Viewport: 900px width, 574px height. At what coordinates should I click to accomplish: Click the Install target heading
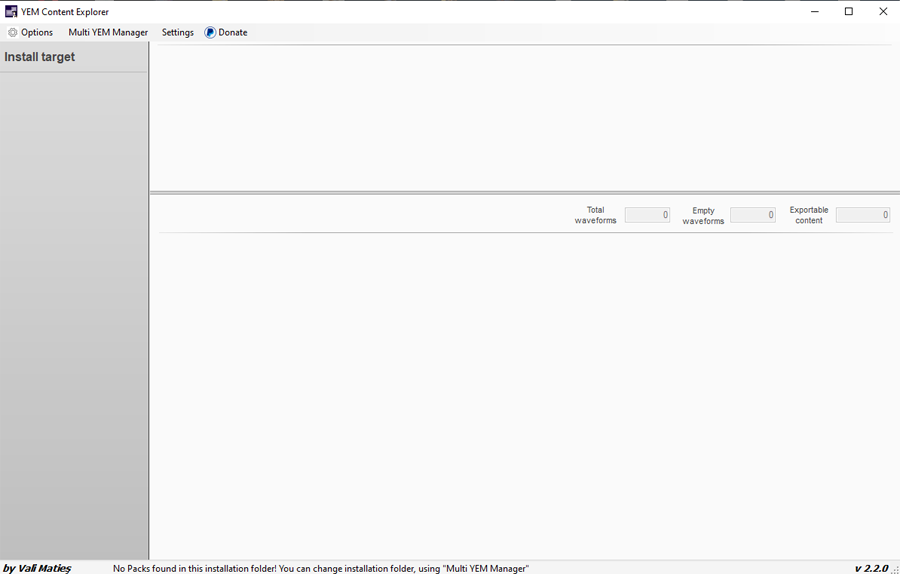[40, 57]
